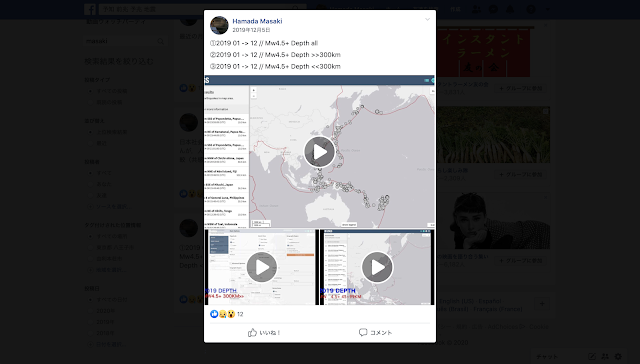Expand the ソースを選択... source chooser
Viewport: 640px width, 364px height.
113,206
